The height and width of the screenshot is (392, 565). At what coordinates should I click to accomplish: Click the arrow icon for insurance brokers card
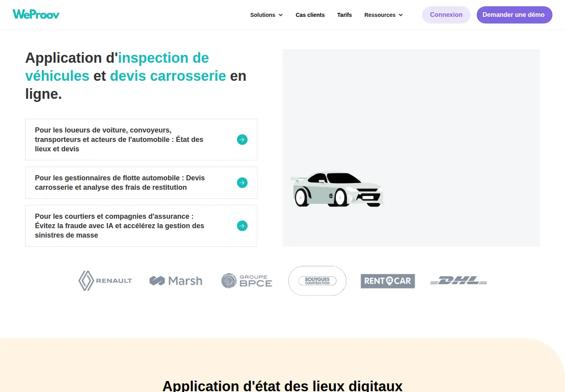pos(242,226)
